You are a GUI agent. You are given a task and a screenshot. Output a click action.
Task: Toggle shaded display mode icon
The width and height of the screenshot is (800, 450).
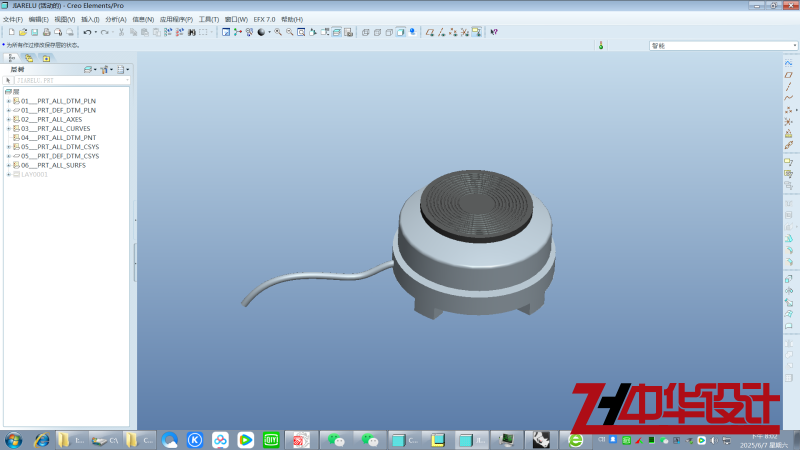(401, 32)
